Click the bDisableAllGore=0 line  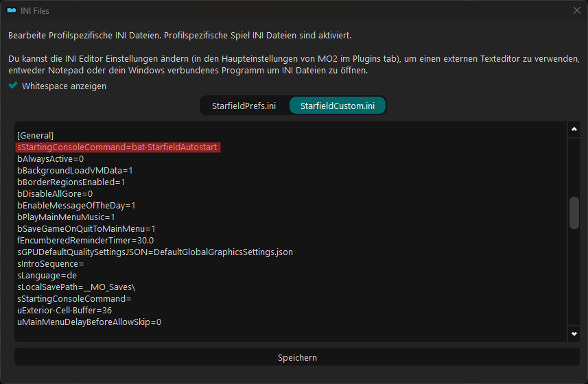[x=55, y=193]
